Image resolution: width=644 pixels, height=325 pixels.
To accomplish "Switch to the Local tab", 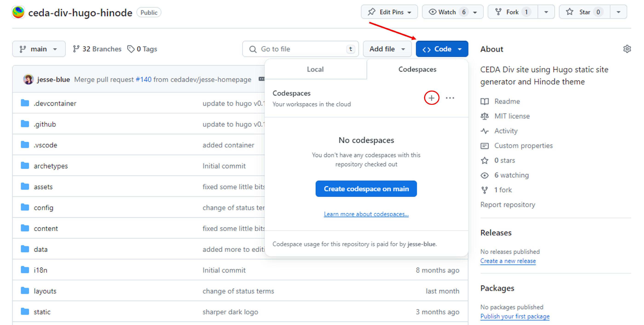I will pyautogui.click(x=315, y=69).
